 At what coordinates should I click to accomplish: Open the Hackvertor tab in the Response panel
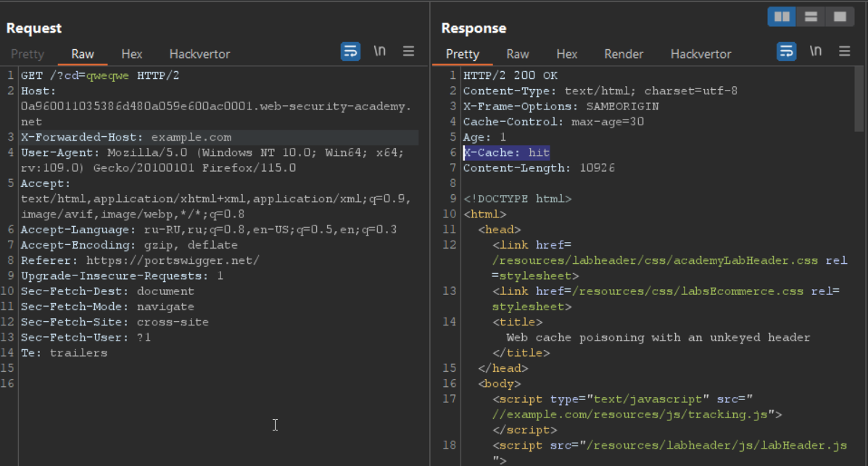click(700, 54)
